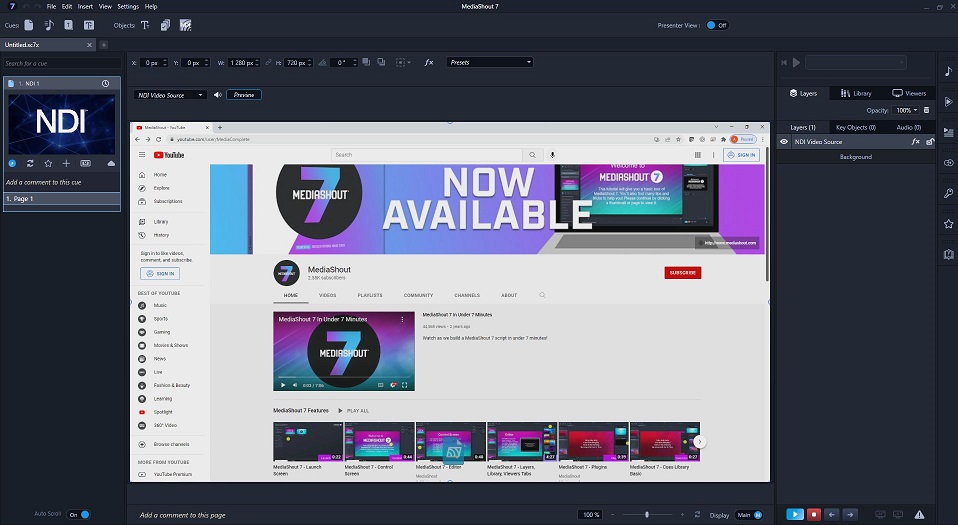Switch to the Viewers tab
This screenshot has width=958, height=525.
coord(909,94)
